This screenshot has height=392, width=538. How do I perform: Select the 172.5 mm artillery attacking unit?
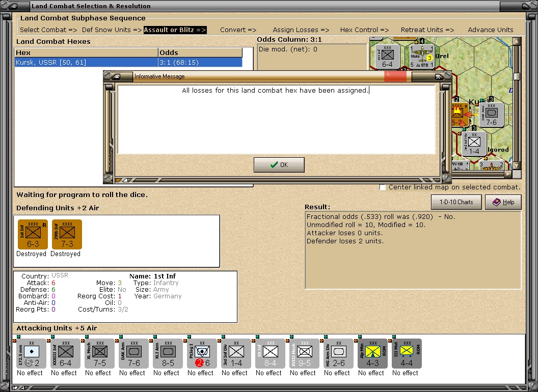(31, 354)
